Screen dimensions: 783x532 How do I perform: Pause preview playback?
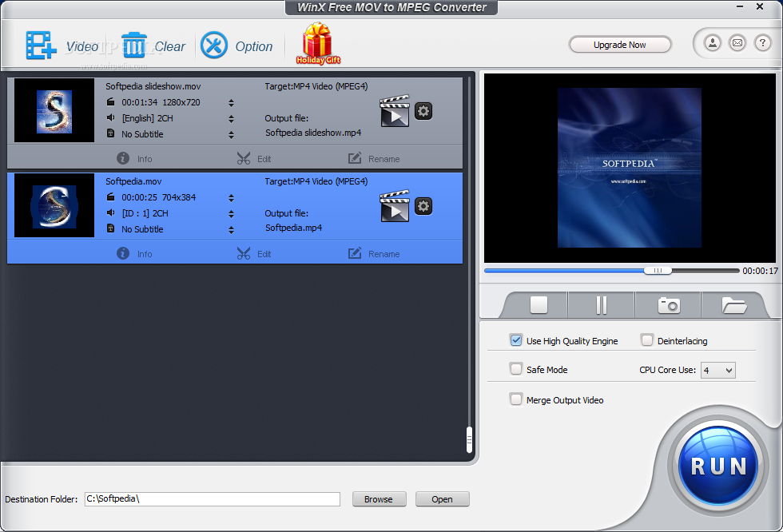pyautogui.click(x=601, y=305)
